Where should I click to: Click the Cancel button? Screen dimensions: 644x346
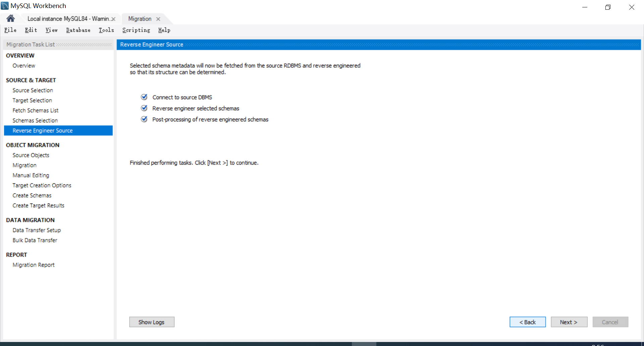point(610,322)
